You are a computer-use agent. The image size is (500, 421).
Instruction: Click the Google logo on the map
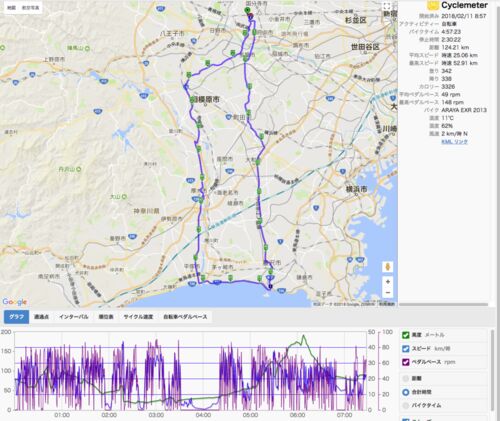click(15, 302)
